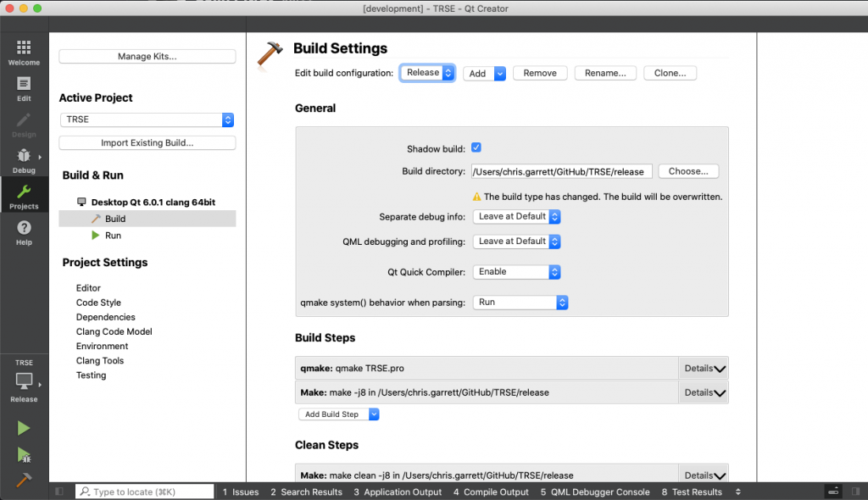868x500 pixels.
Task: Open Dependencies project settings
Action: (x=106, y=317)
